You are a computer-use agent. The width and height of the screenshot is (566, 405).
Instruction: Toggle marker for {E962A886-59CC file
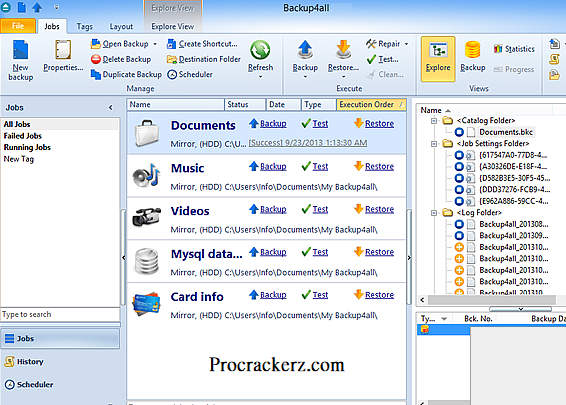coord(459,201)
